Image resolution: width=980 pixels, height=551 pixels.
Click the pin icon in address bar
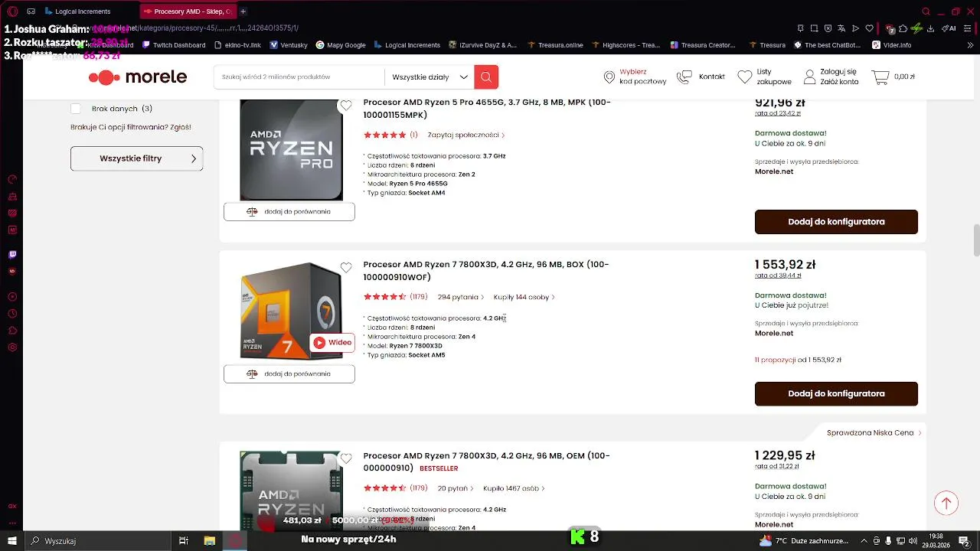click(800, 28)
